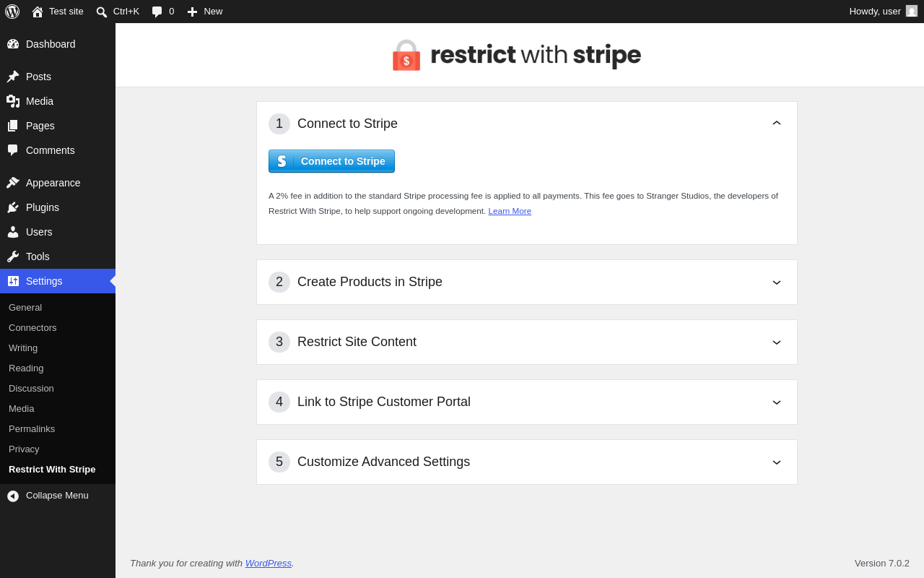
Task: Click the Customize Advanced Settings heading
Action: [383, 462]
